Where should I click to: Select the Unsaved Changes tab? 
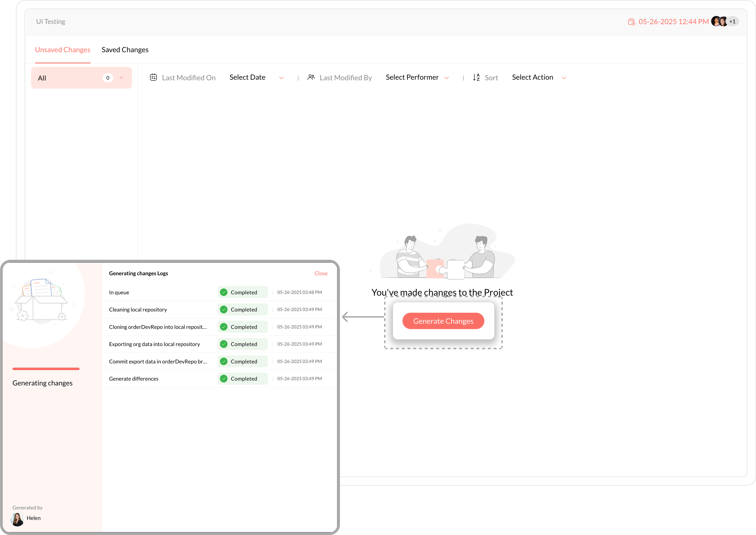[63, 50]
